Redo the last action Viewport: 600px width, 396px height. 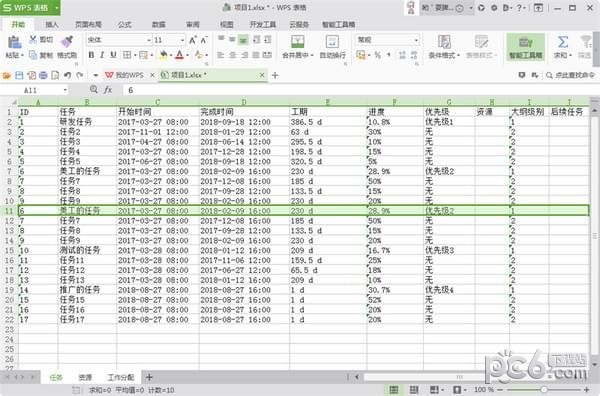click(x=80, y=75)
